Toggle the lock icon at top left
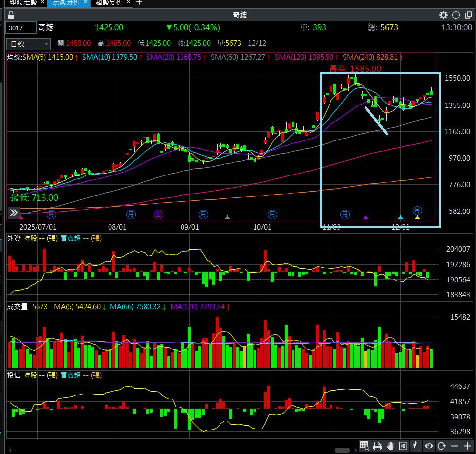Viewport: 476px width, 454px height. (11, 15)
